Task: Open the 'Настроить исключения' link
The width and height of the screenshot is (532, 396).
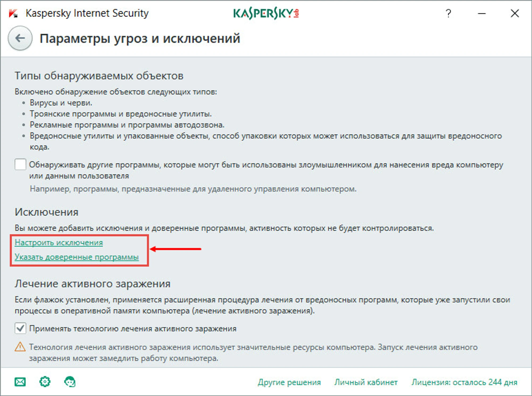Action: [59, 242]
